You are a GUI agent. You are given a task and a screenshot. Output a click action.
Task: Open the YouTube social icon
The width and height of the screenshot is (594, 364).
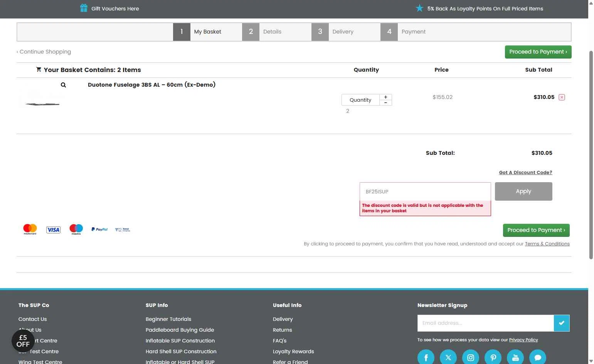[515, 357]
